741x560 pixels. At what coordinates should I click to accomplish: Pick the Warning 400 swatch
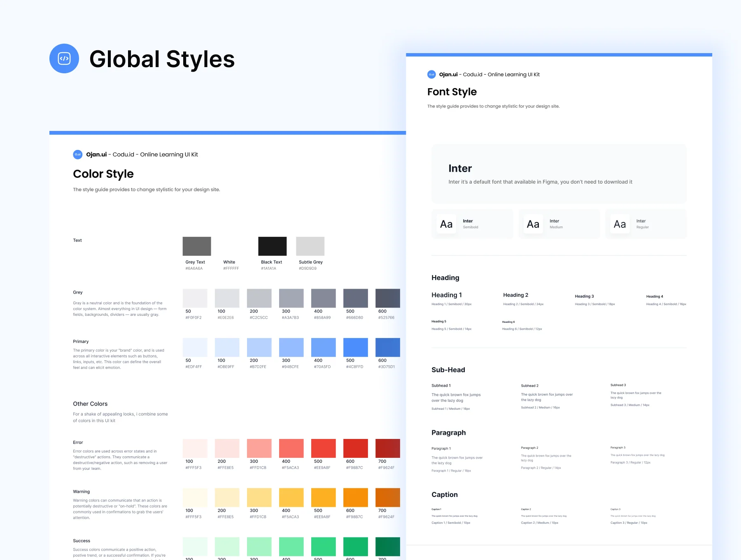(x=291, y=497)
